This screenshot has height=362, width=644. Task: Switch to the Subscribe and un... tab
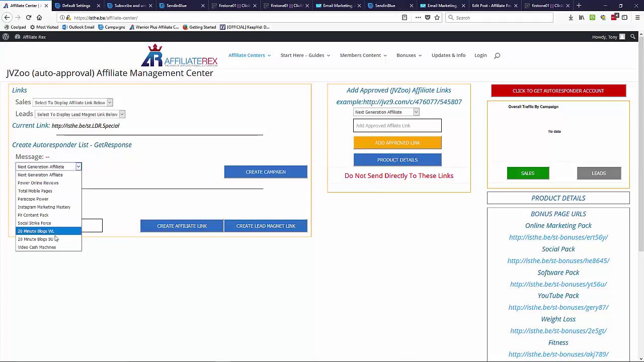[130, 6]
